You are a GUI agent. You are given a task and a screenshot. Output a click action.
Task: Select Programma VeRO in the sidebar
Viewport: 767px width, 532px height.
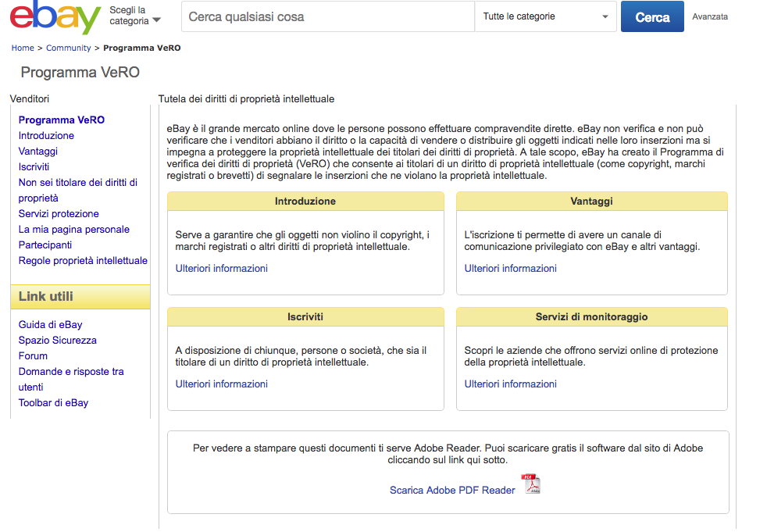[62, 120]
